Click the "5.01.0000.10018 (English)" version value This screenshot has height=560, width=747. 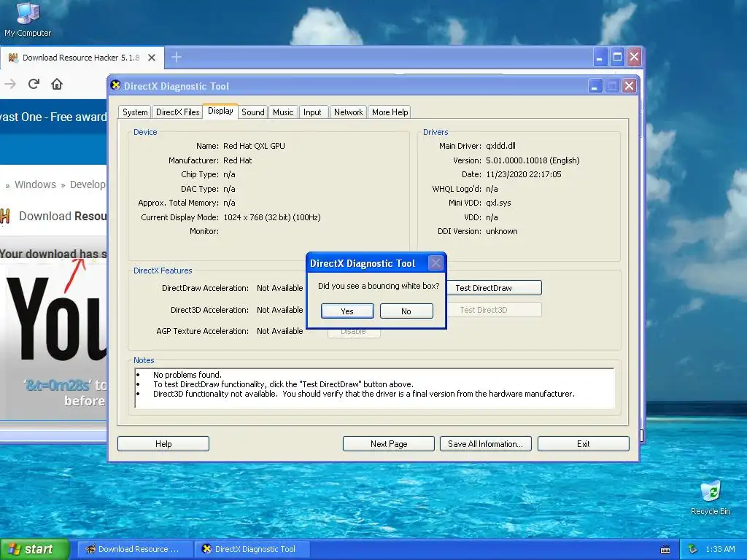pyautogui.click(x=533, y=160)
